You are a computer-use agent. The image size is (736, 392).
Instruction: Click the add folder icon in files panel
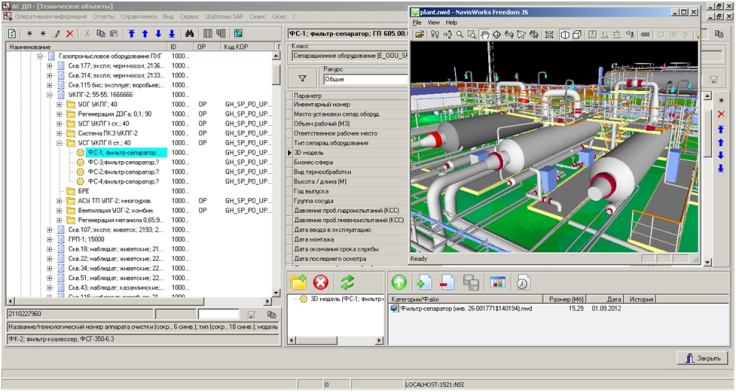tap(299, 282)
